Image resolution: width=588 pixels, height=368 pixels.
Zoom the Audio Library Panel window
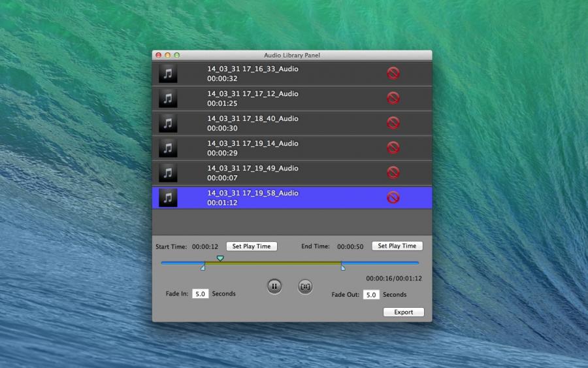point(176,55)
